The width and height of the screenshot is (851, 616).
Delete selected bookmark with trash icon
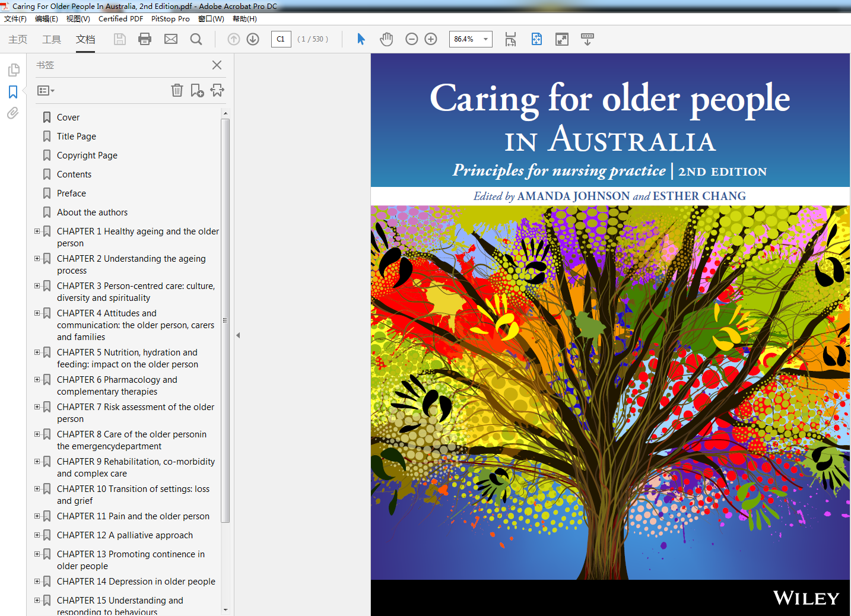tap(177, 90)
